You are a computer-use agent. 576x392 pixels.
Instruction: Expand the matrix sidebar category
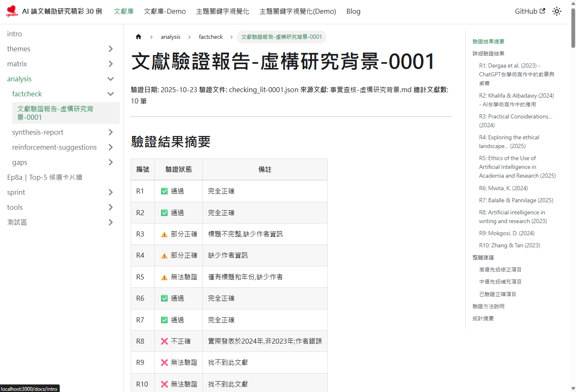pyautogui.click(x=111, y=64)
